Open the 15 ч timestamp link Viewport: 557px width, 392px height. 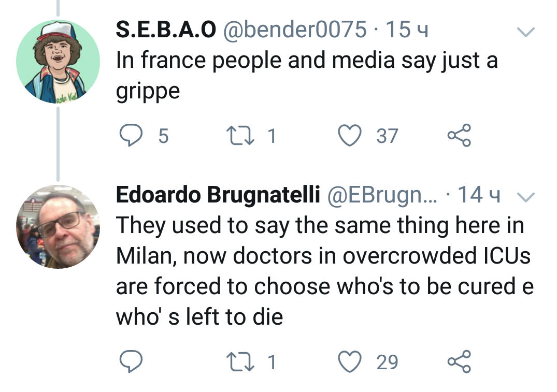click(x=407, y=30)
